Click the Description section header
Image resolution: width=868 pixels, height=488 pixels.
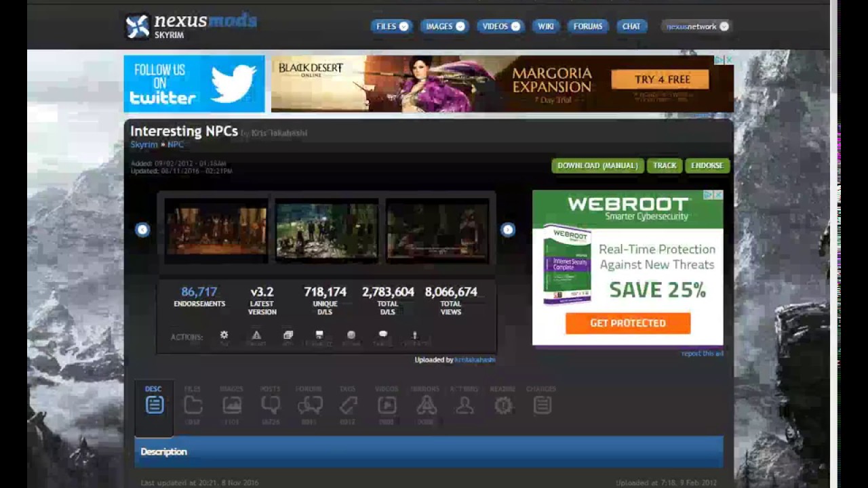coord(429,451)
